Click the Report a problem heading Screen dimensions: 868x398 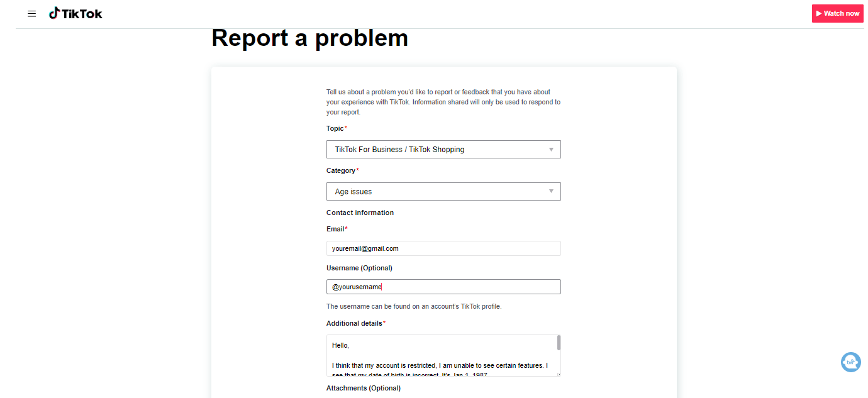pos(309,38)
